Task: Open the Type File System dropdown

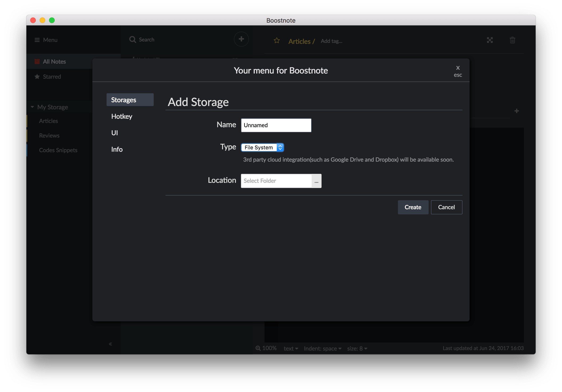Action: [x=262, y=147]
